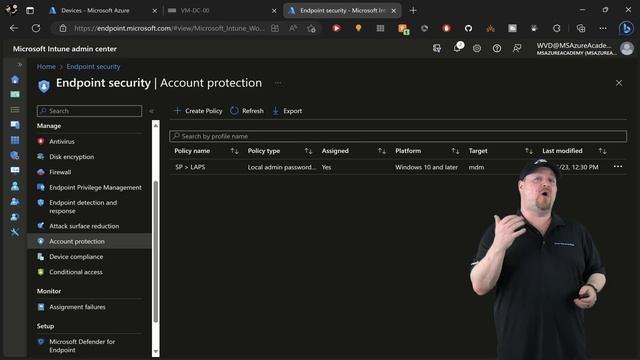Click the Home breadcrumb link
Viewport: 640px width, 360px height.
click(46, 67)
